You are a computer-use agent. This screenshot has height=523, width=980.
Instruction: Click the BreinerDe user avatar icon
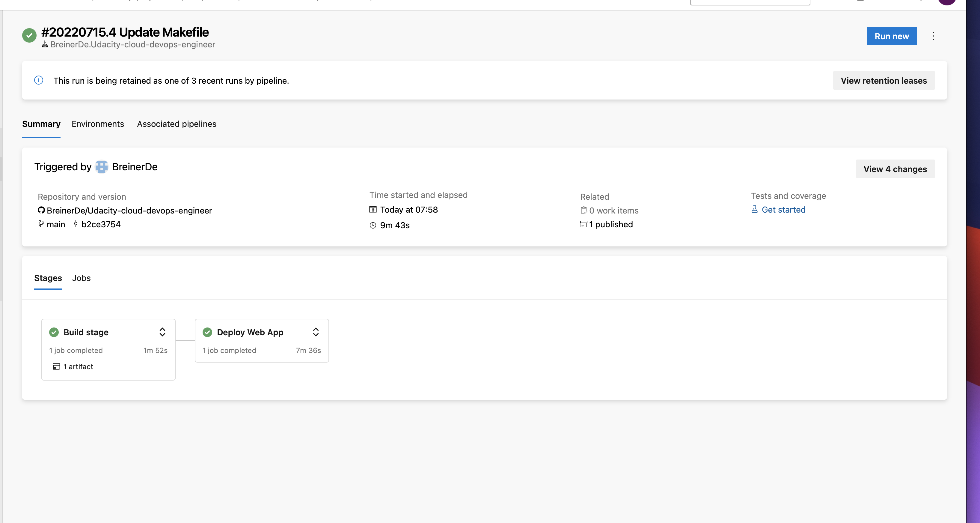tap(102, 167)
